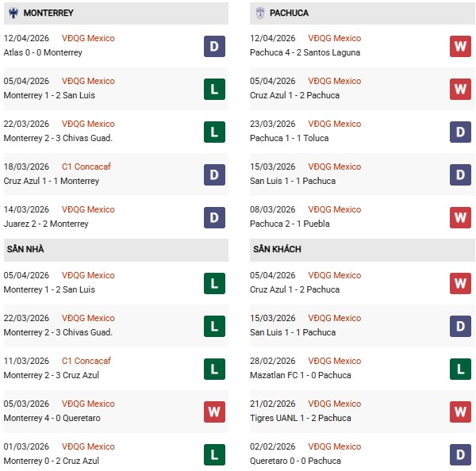This screenshot has width=476, height=471.
Task: Select the SÂN NHÀ section header
Action: coord(24,249)
